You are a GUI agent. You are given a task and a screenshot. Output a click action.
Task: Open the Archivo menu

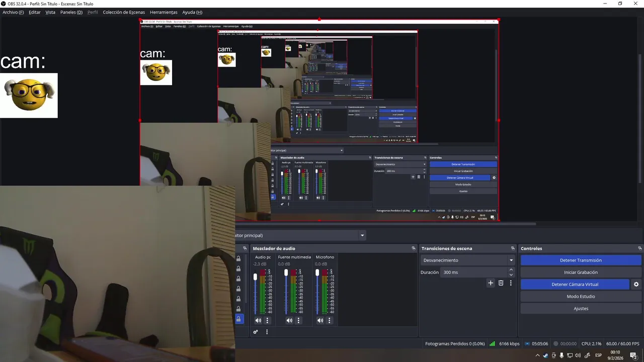[13, 12]
